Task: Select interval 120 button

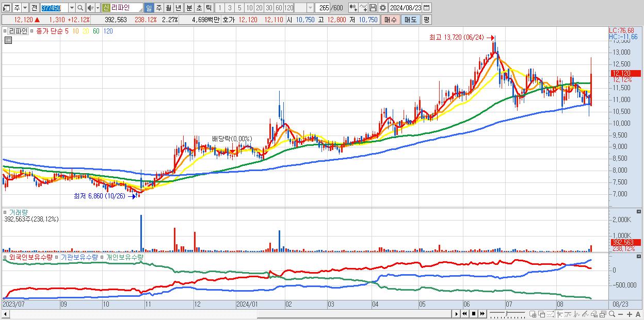Action: (289, 8)
